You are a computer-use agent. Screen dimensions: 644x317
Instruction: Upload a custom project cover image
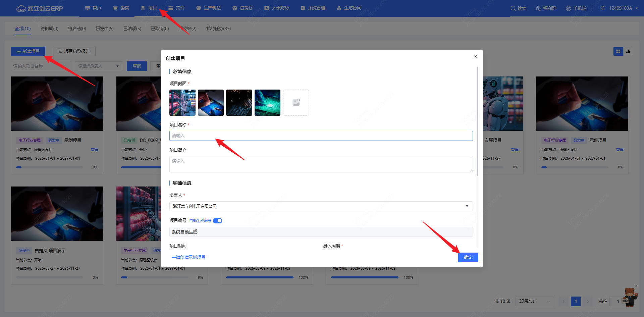click(x=296, y=103)
